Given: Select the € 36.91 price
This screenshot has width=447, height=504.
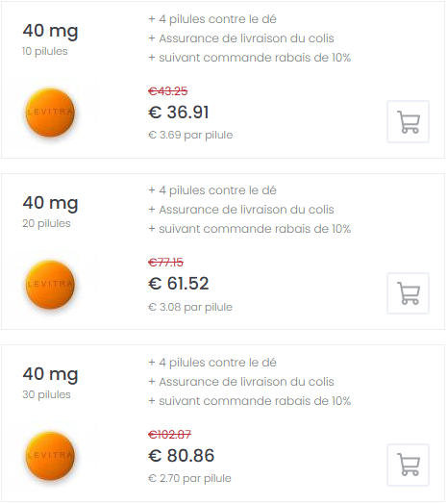Looking at the screenshot, I should point(179,113).
